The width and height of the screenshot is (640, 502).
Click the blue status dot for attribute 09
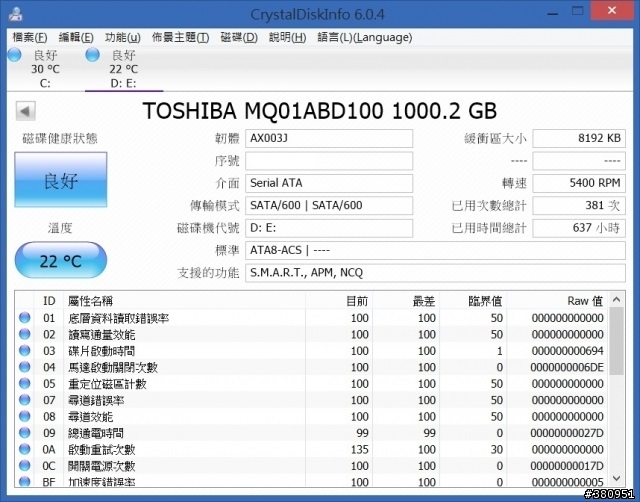click(24, 433)
